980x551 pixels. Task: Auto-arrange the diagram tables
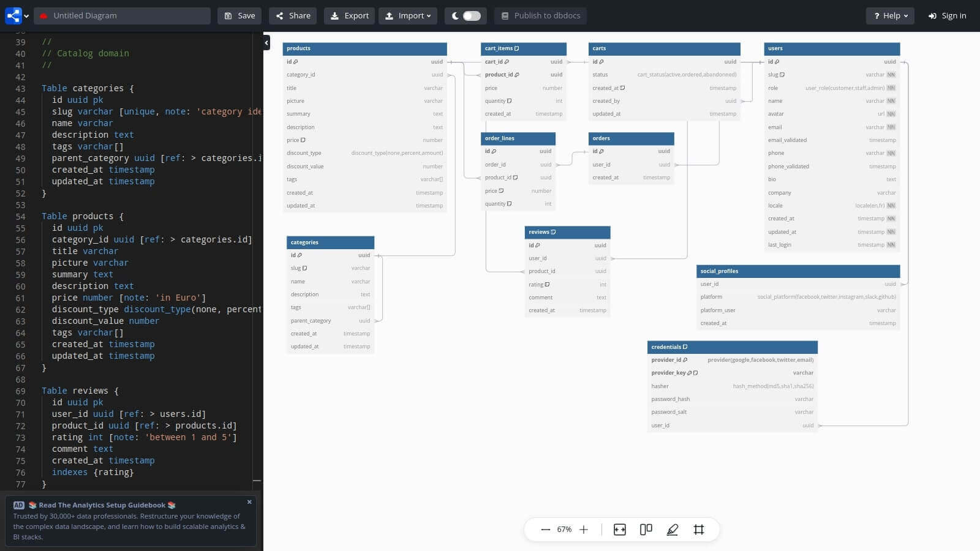tap(646, 530)
